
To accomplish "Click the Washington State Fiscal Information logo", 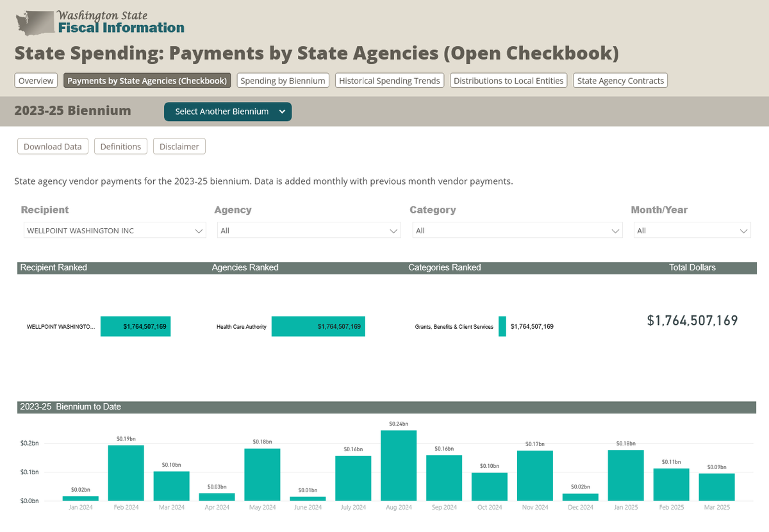I will (100, 22).
